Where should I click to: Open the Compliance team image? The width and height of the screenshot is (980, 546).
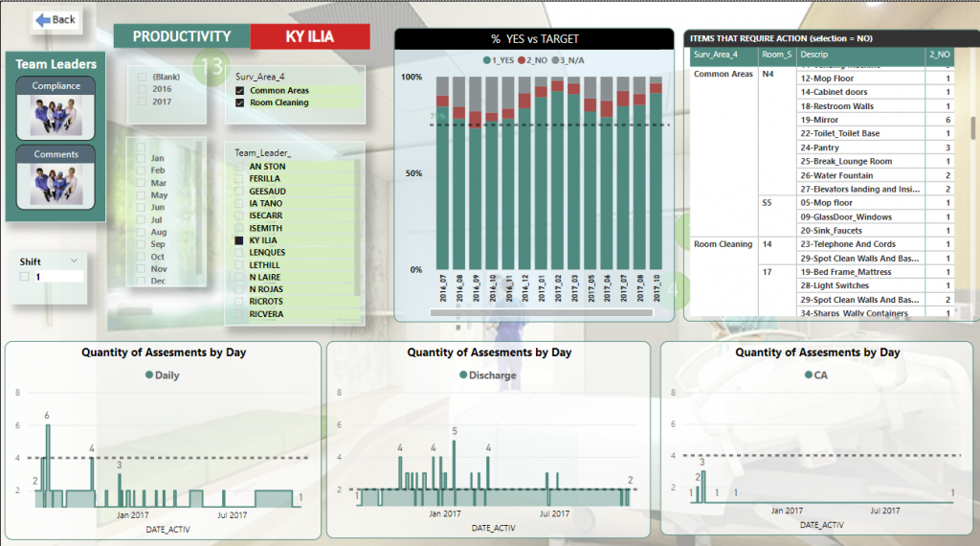coord(56,115)
